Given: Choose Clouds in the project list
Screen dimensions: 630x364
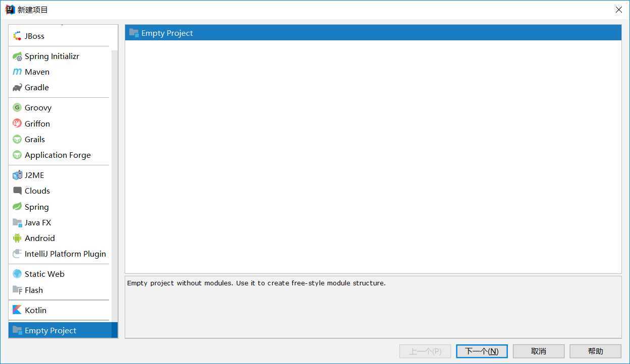Looking at the screenshot, I should tap(37, 191).
